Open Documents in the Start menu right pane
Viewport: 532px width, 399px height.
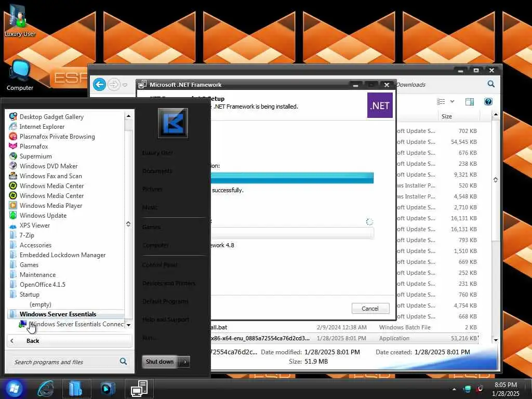[157, 170]
